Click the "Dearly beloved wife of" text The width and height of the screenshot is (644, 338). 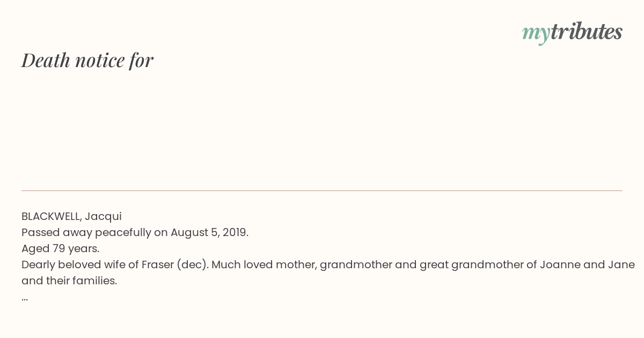[80, 264]
